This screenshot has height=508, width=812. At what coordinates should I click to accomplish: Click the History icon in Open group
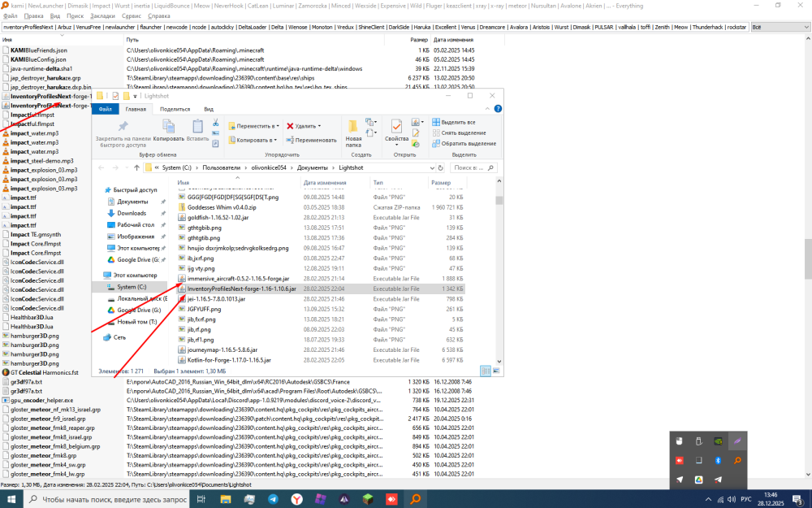click(x=415, y=144)
